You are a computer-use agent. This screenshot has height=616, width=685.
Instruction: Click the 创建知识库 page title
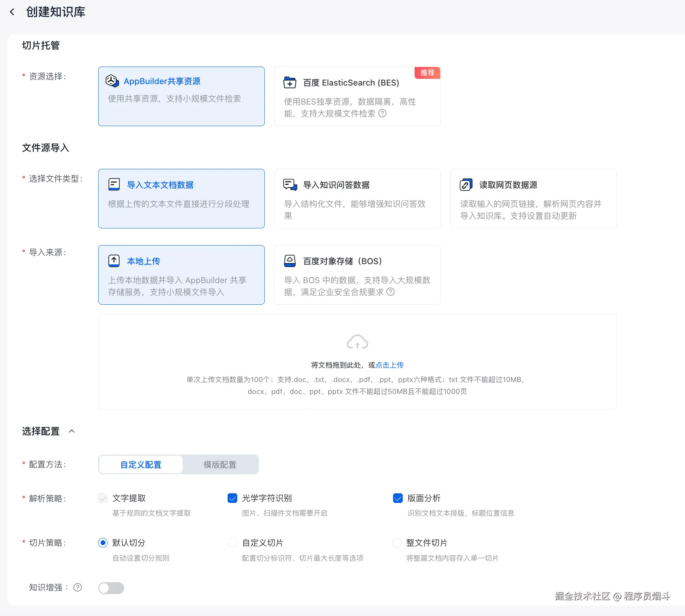pos(56,12)
